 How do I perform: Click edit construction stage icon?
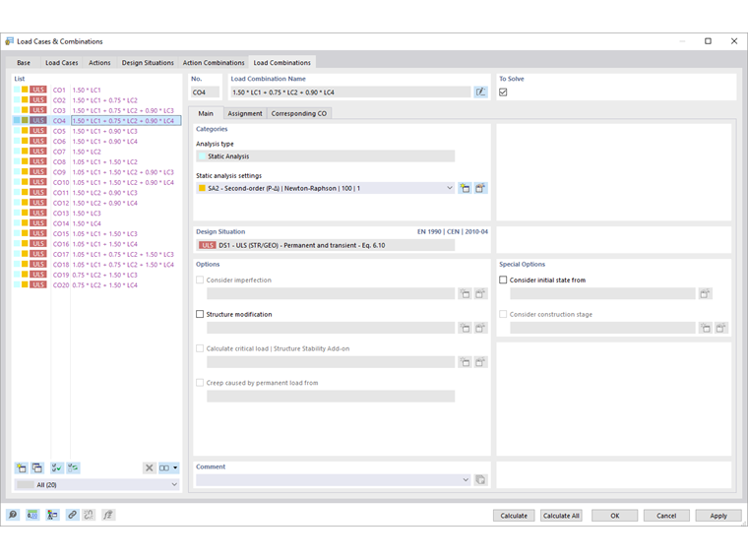click(720, 328)
